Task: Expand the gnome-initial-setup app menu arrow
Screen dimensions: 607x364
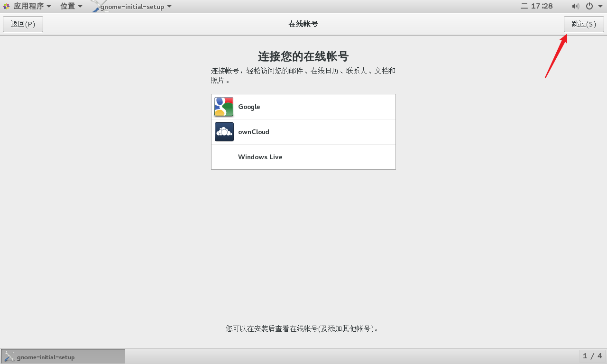Action: coord(169,6)
